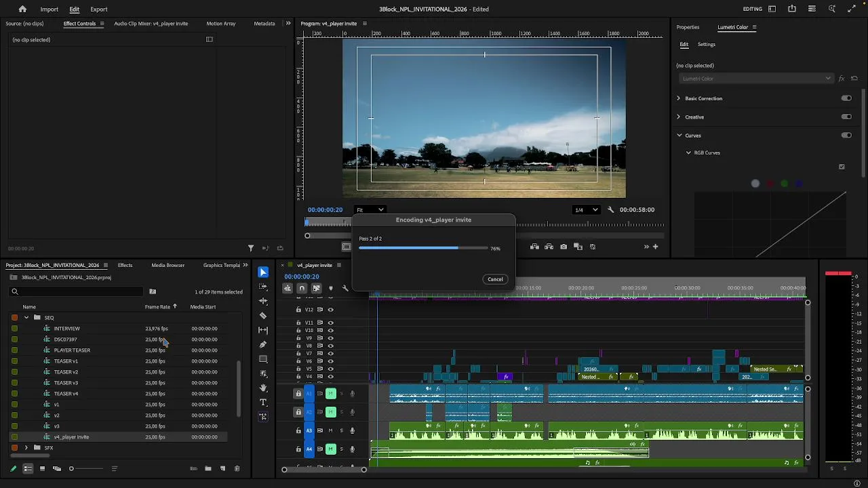
Task: Open the Import tab
Action: (49, 9)
